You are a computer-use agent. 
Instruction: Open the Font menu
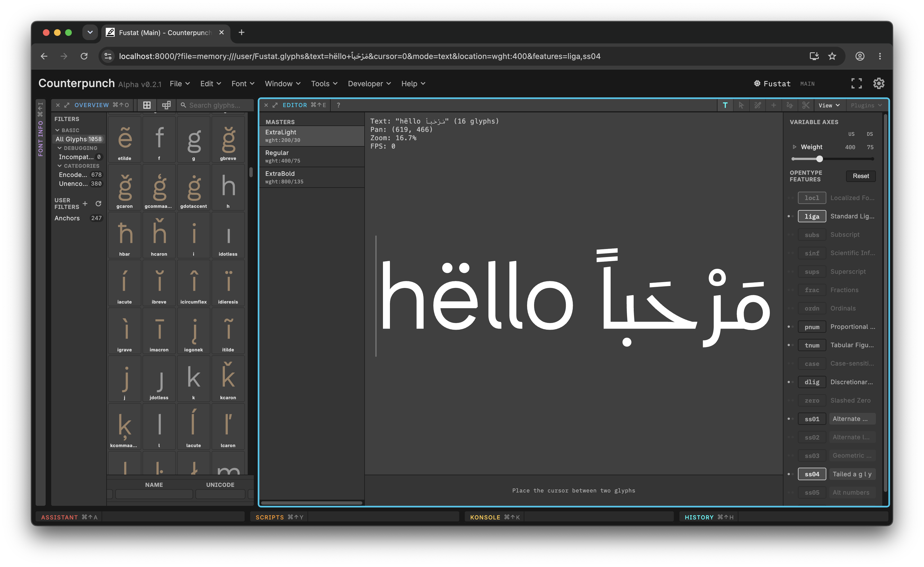243,84
